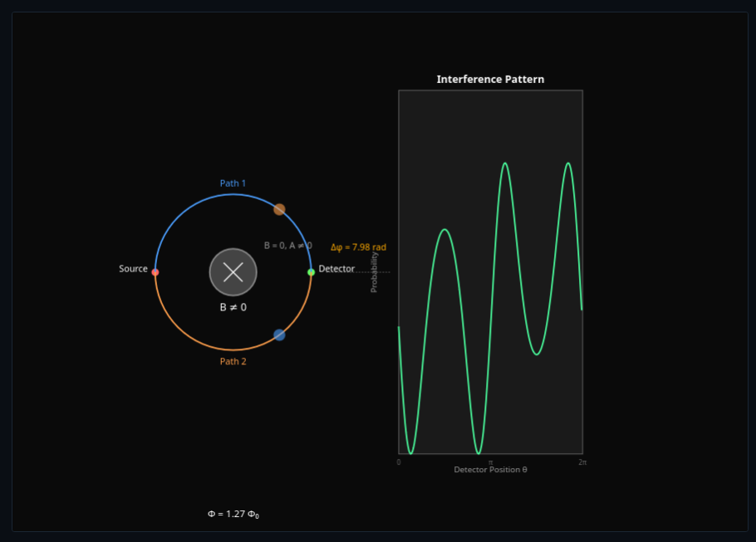Click the Probability axis label
756x542 pixels.
click(x=374, y=272)
